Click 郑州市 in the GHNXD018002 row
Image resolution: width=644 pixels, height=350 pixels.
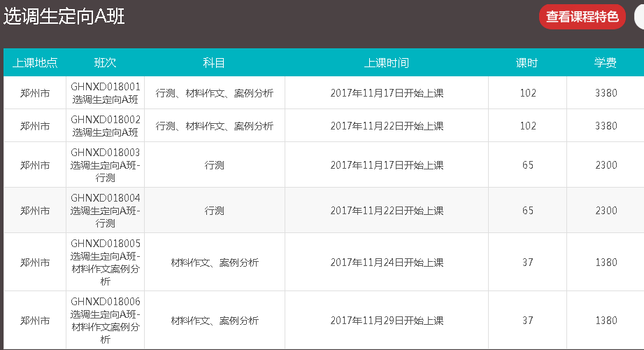[x=35, y=126]
